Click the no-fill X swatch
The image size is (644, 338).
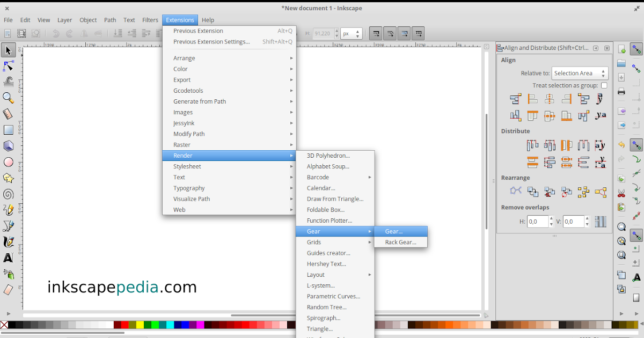click(4, 325)
